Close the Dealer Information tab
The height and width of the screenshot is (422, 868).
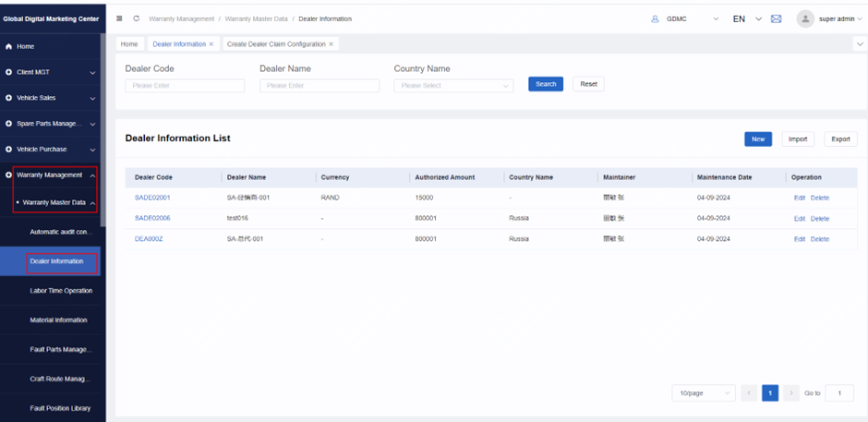[211, 44]
